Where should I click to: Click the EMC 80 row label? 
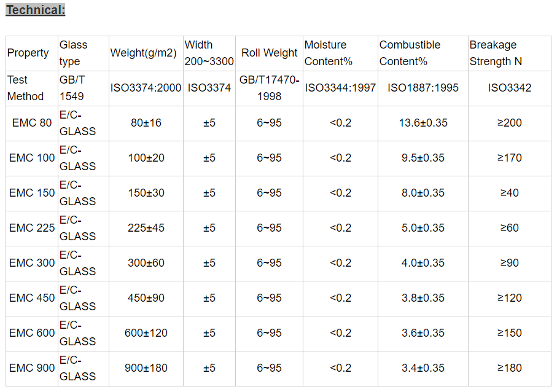coord(32,123)
